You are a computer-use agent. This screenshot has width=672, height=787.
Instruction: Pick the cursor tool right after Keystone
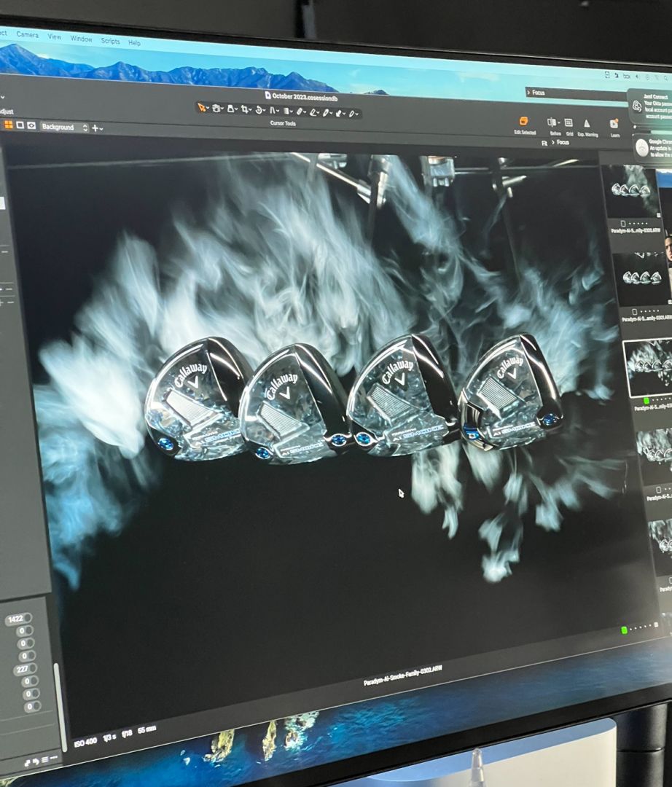click(286, 111)
